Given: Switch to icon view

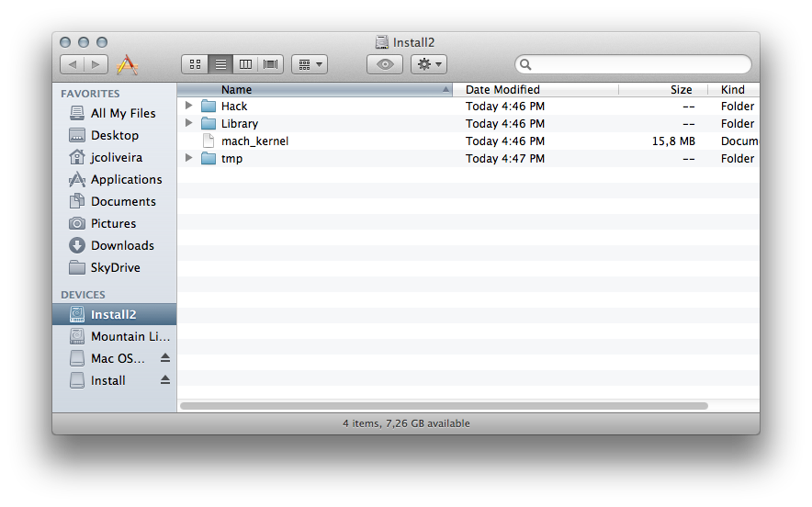Looking at the screenshot, I should point(195,64).
